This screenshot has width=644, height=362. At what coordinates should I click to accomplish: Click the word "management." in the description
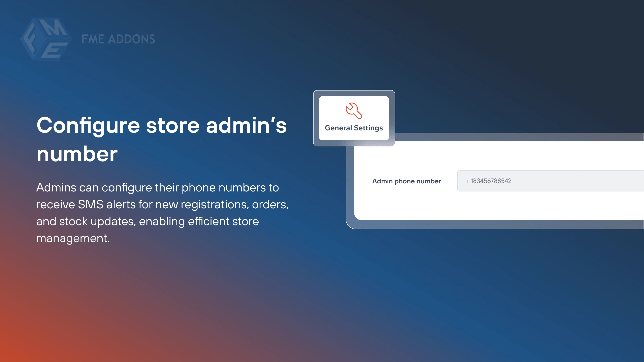tap(73, 238)
